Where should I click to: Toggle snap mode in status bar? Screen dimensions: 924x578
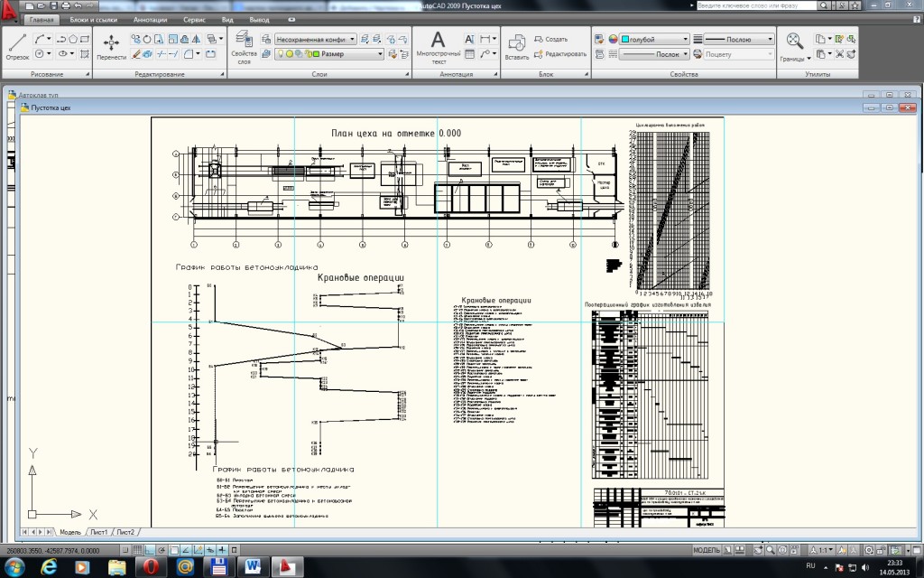[x=125, y=550]
